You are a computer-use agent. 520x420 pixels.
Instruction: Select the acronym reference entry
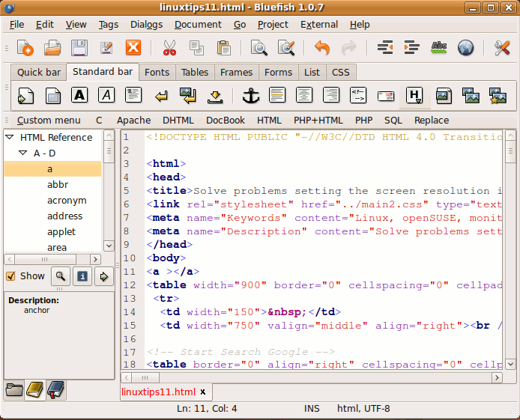pyautogui.click(x=67, y=201)
